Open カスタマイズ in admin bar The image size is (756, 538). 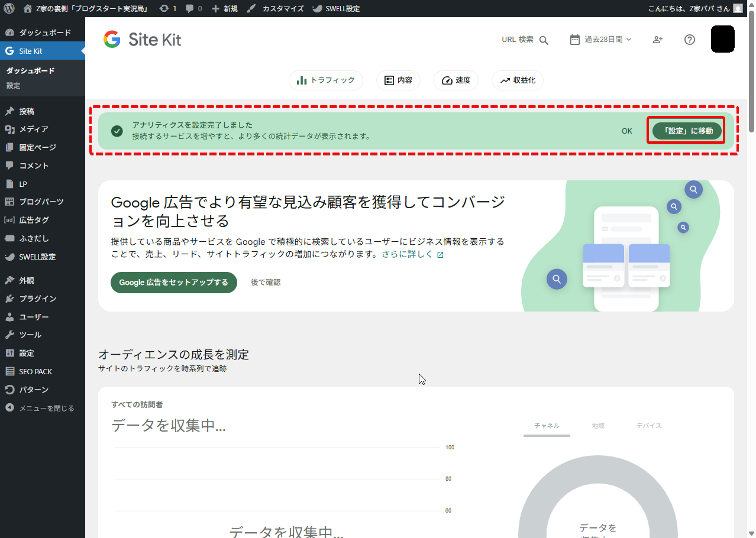[275, 8]
